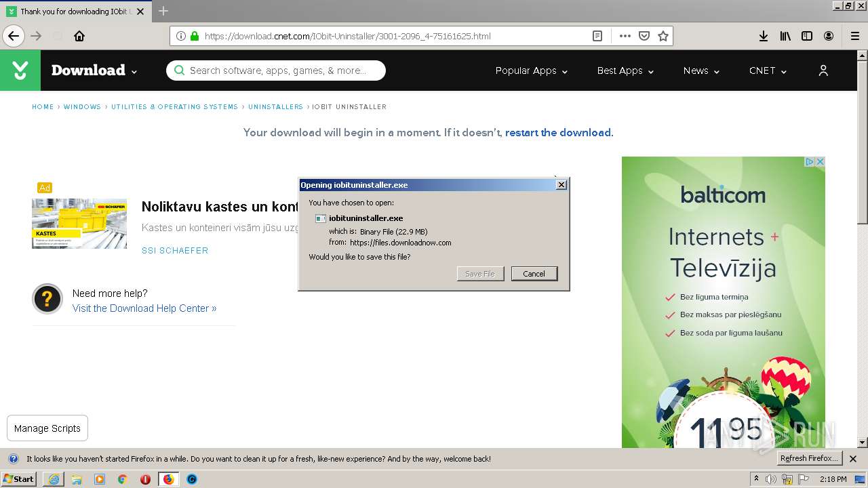
Task: Open SSI SCHAEFER ad link
Action: (175, 251)
